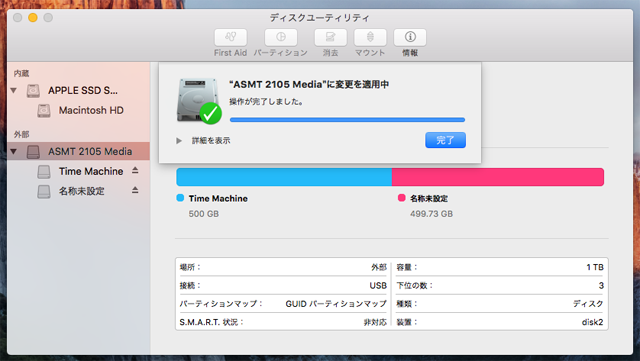The height and width of the screenshot is (361, 640).
Task: Click the 消去 (Erase) toolbar icon
Action: click(330, 38)
